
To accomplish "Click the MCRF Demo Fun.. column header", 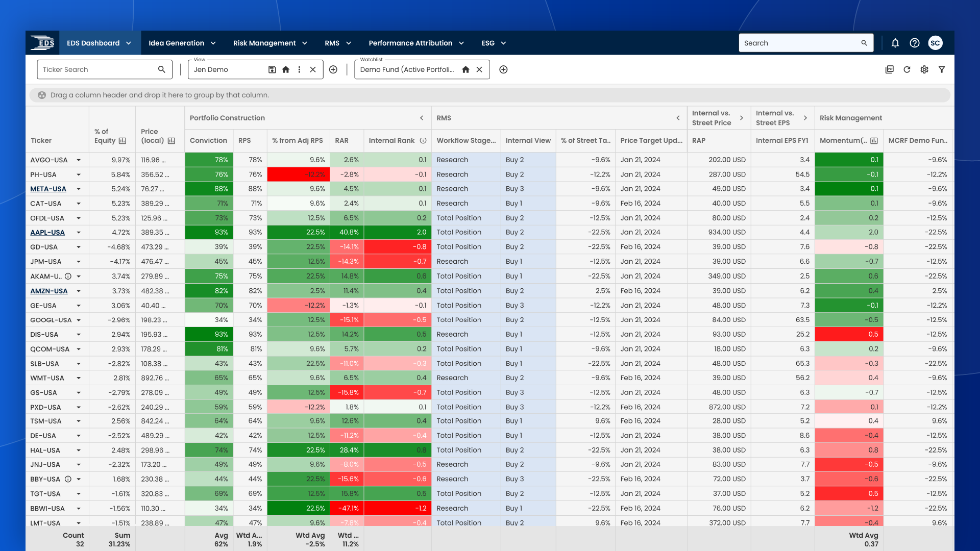I will point(918,141).
